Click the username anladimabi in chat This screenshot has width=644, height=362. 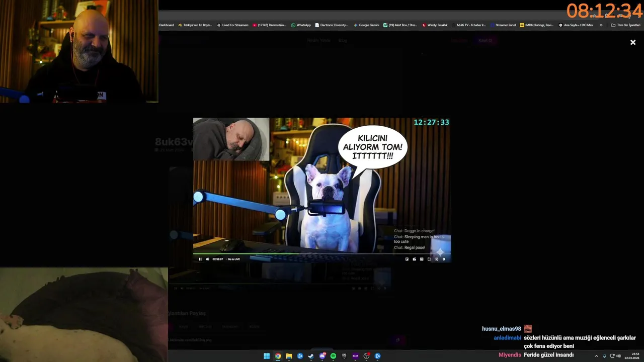coord(507,338)
